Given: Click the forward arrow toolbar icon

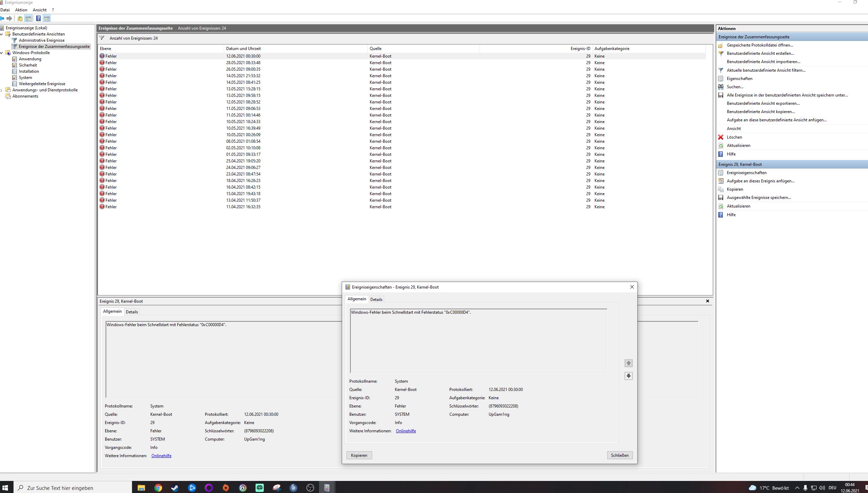Looking at the screenshot, I should click(x=9, y=18).
